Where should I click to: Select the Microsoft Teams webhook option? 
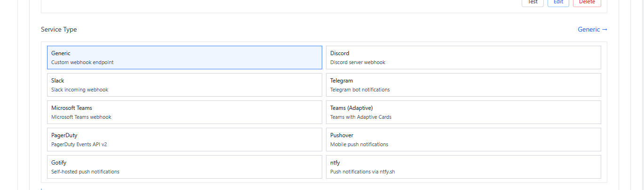tap(184, 112)
